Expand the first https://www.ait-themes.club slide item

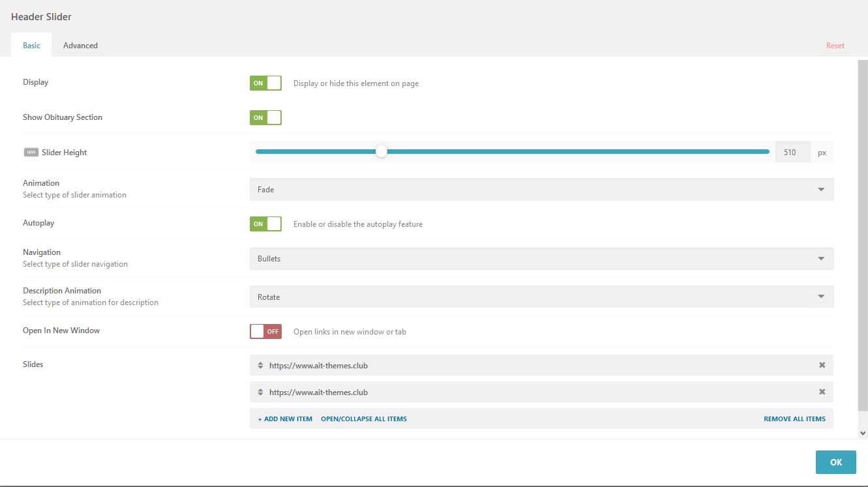(x=541, y=365)
